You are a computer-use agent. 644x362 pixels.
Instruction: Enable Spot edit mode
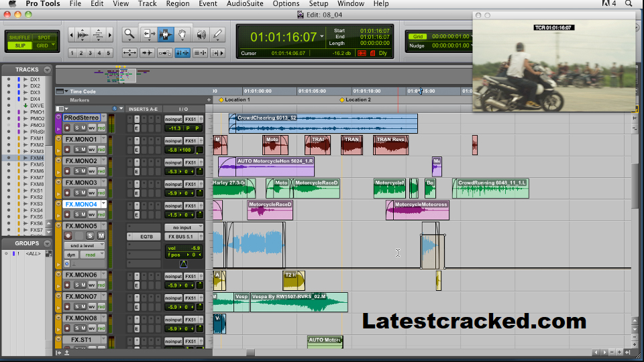pyautogui.click(x=44, y=38)
